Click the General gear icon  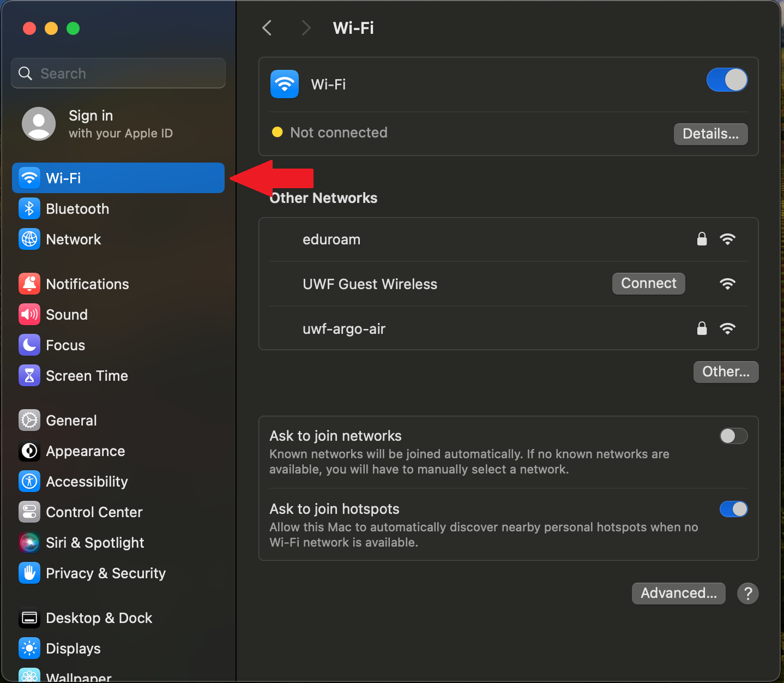click(29, 420)
